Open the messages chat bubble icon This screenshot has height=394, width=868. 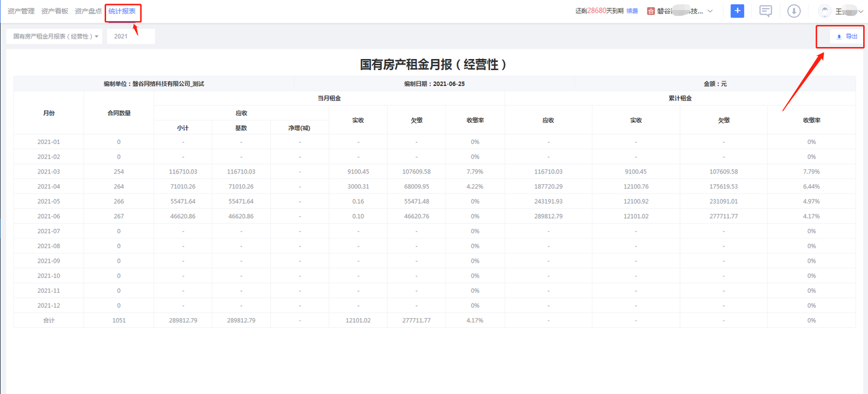pyautogui.click(x=766, y=11)
